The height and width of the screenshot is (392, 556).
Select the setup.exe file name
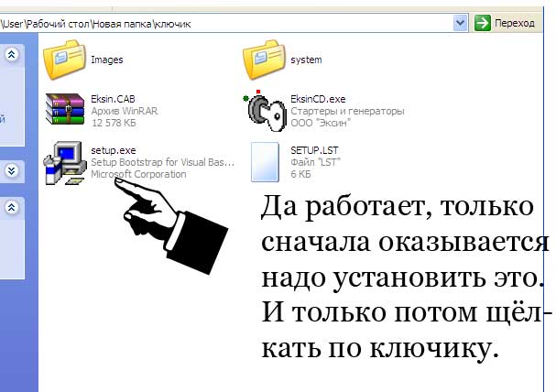(114, 150)
